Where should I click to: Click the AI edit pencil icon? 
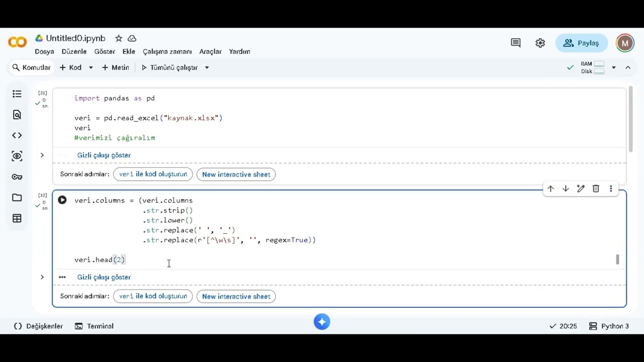[581, 189]
